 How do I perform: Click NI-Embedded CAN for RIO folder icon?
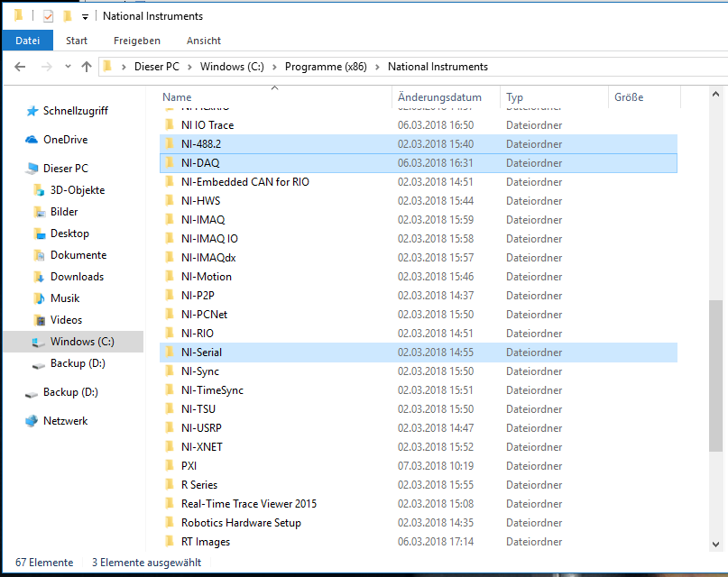[x=170, y=182]
